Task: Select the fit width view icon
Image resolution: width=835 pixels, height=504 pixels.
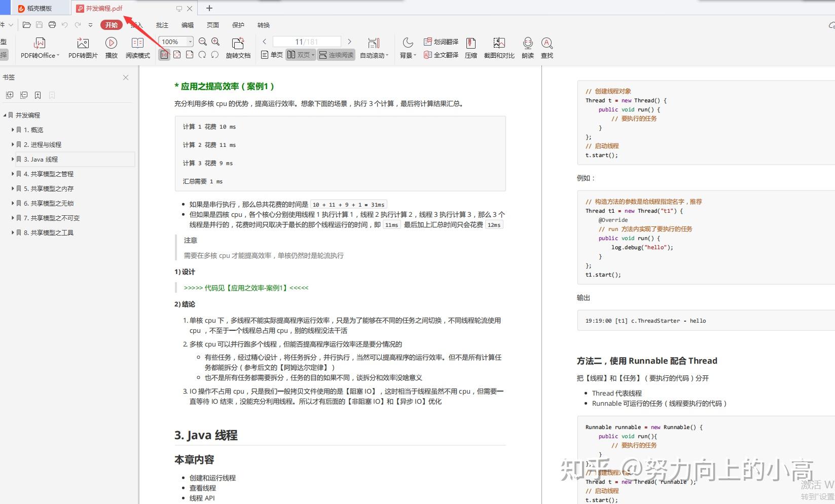Action: click(190, 55)
